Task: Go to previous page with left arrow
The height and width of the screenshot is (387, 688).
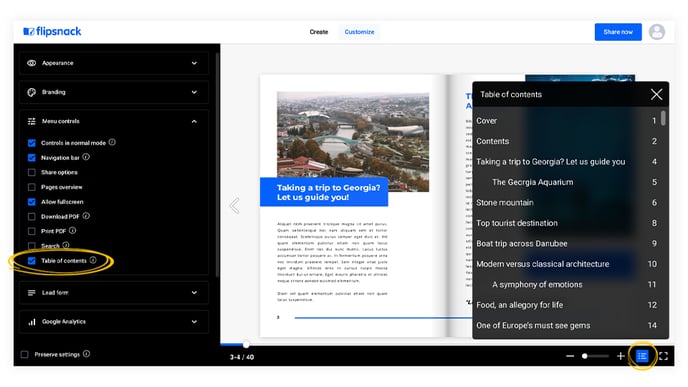Action: click(235, 205)
